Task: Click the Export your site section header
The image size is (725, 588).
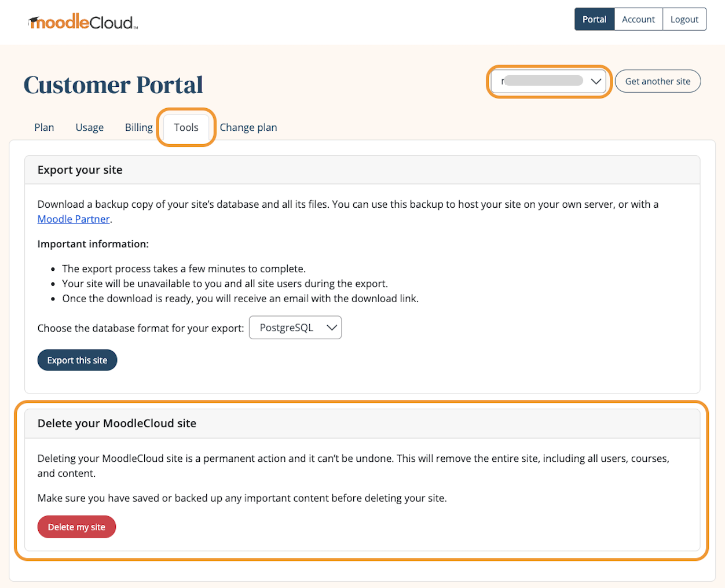Action: (79, 170)
